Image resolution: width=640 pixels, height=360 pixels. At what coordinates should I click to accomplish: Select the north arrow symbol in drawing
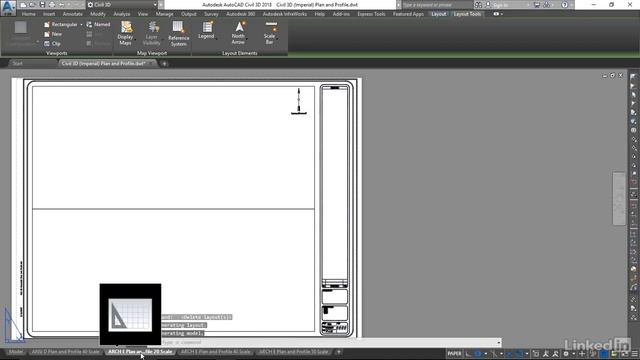(299, 102)
